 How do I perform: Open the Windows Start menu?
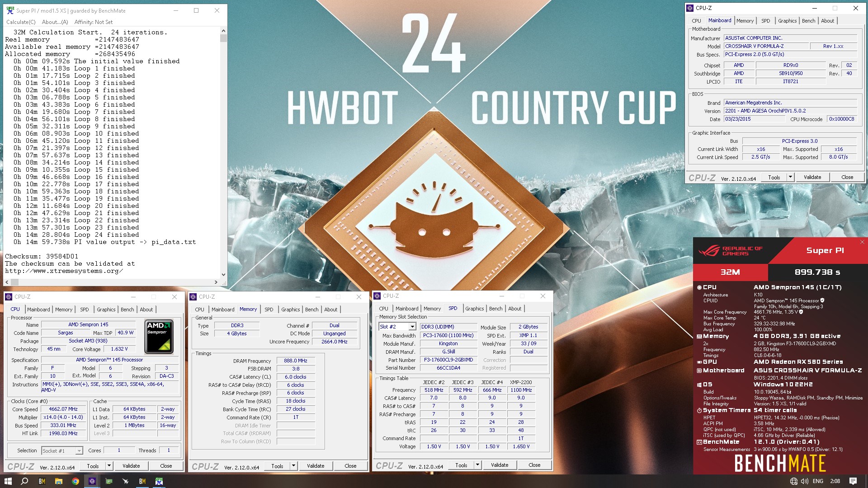coord(8,481)
